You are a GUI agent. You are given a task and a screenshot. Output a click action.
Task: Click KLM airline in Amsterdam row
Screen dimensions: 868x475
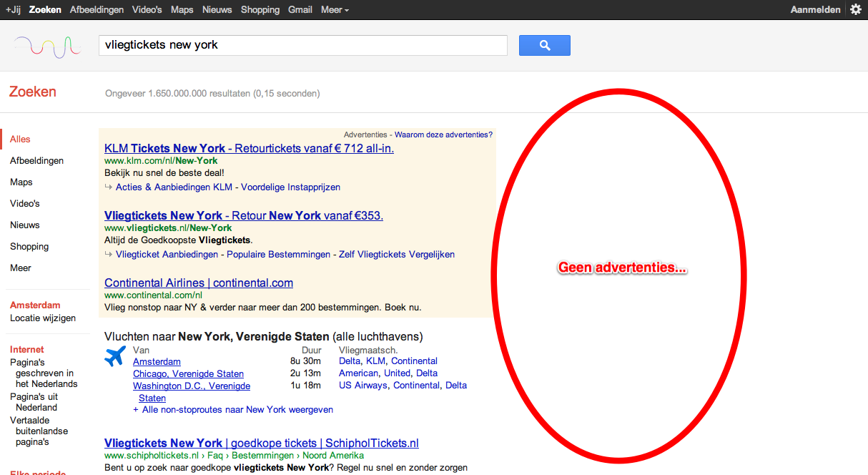point(375,361)
